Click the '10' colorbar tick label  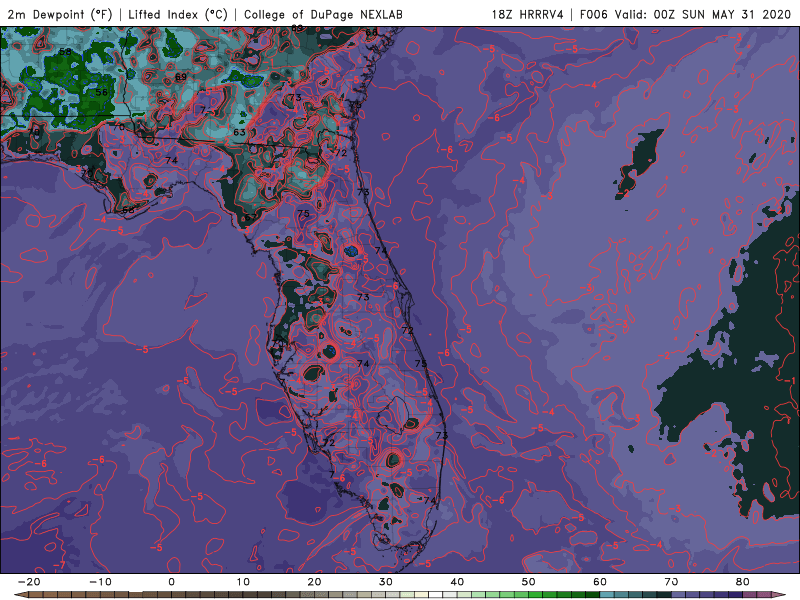(243, 582)
